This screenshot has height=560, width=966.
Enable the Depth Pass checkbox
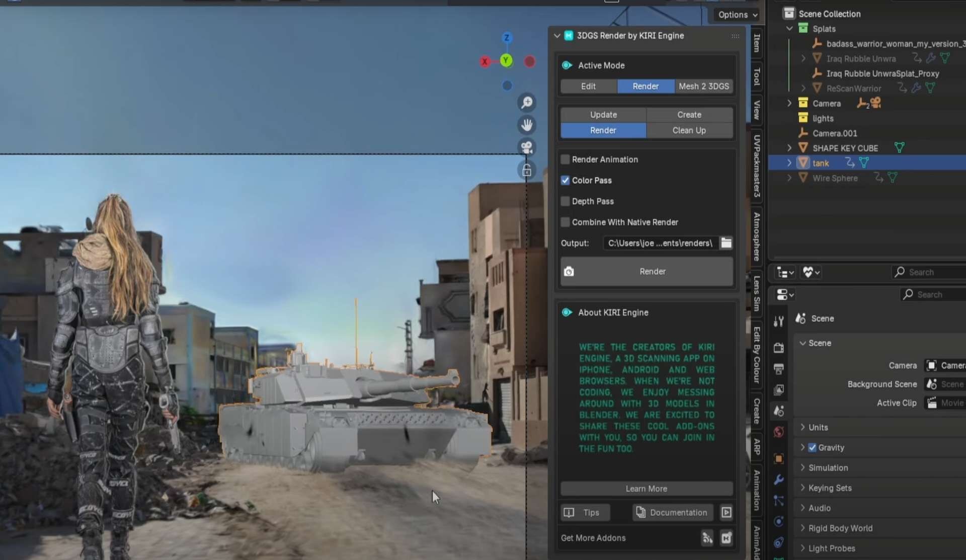pos(566,201)
